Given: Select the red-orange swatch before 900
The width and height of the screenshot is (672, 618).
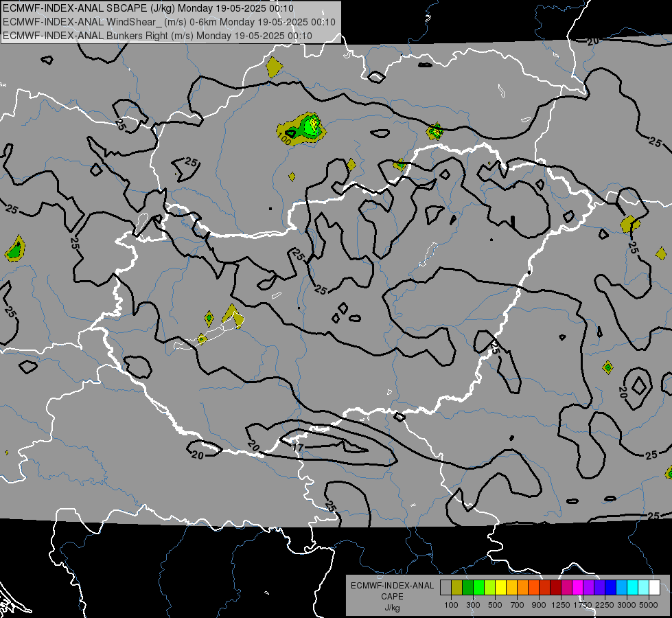Looking at the screenshot, I should (533, 588).
